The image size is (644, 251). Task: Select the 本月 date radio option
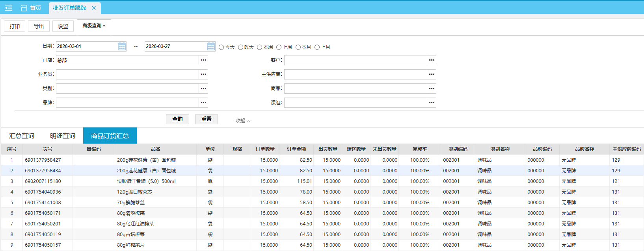(298, 47)
